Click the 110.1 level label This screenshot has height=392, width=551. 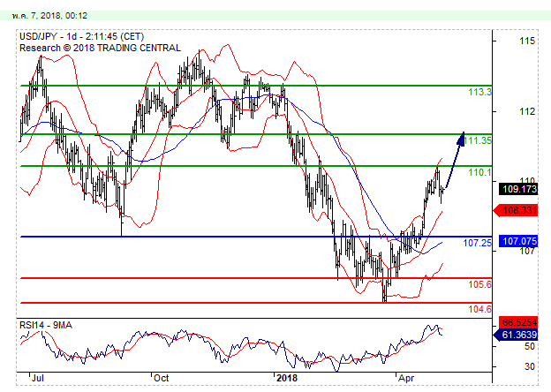click(479, 172)
